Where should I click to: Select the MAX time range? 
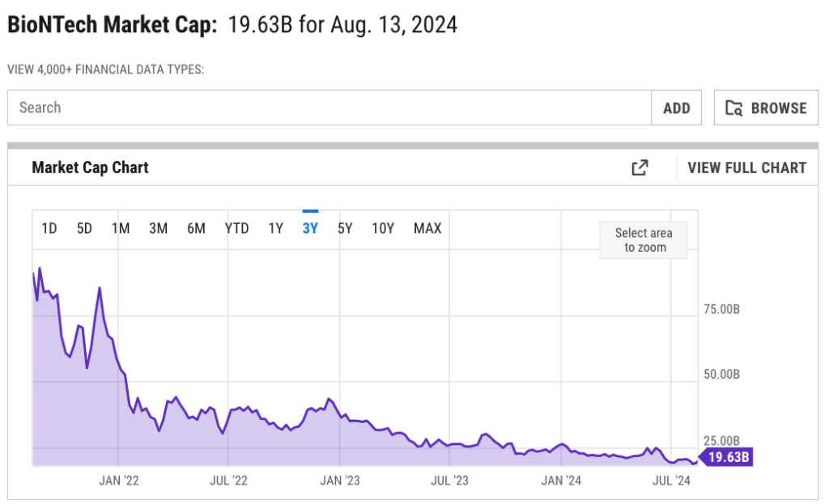pyautogui.click(x=427, y=228)
